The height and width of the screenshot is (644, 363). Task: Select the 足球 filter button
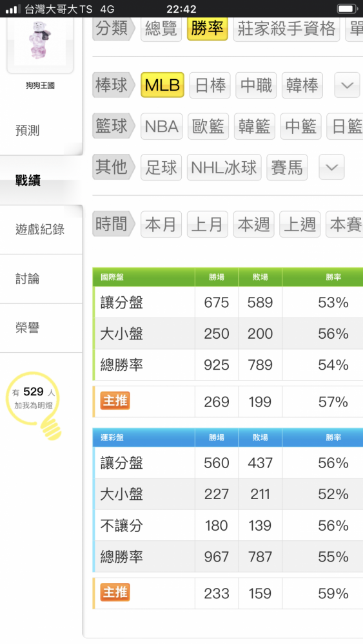coord(161,167)
